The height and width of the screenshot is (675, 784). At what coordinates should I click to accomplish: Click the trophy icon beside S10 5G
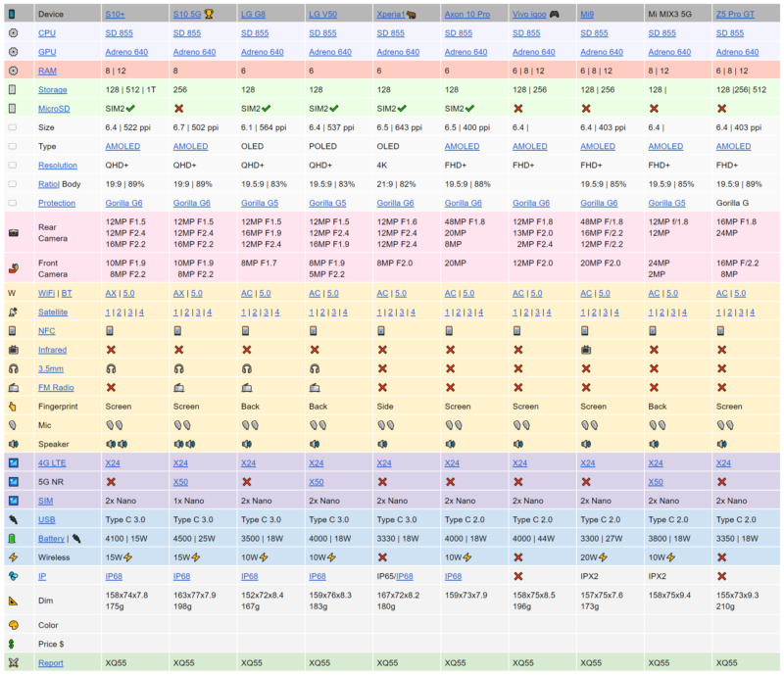221,15
